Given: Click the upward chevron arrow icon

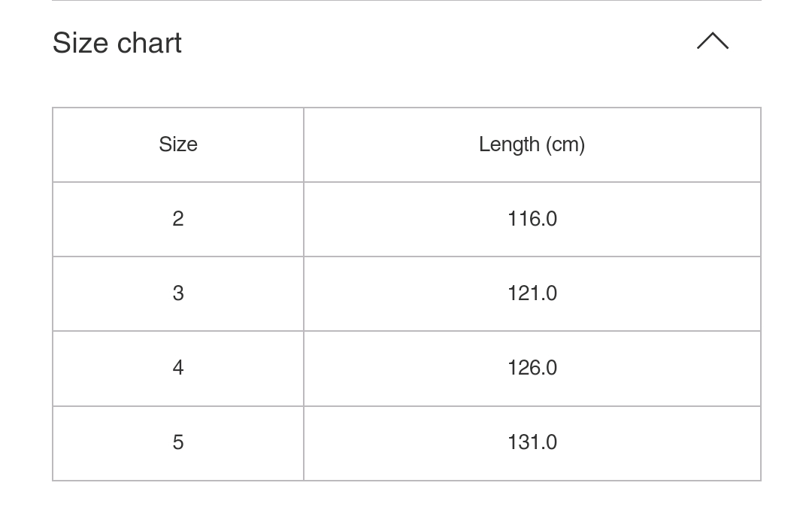Looking at the screenshot, I should coord(712,41).
